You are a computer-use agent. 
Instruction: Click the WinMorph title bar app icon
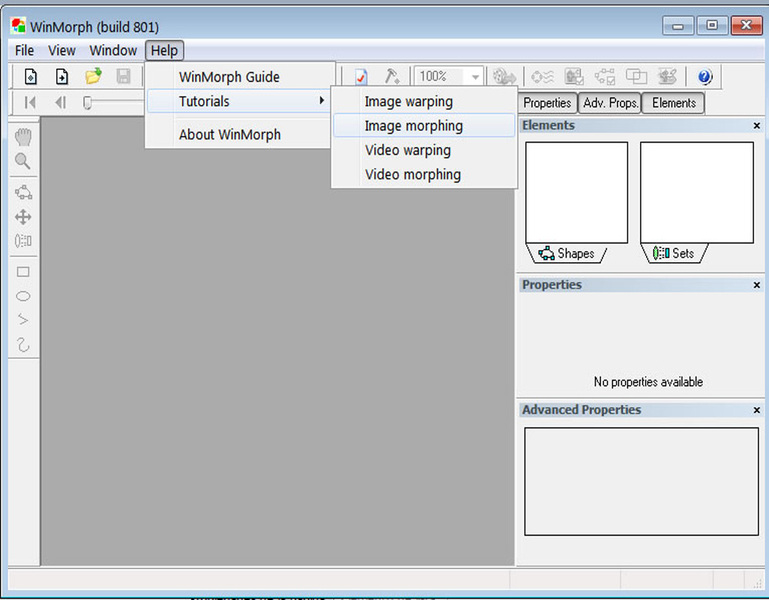click(x=19, y=26)
